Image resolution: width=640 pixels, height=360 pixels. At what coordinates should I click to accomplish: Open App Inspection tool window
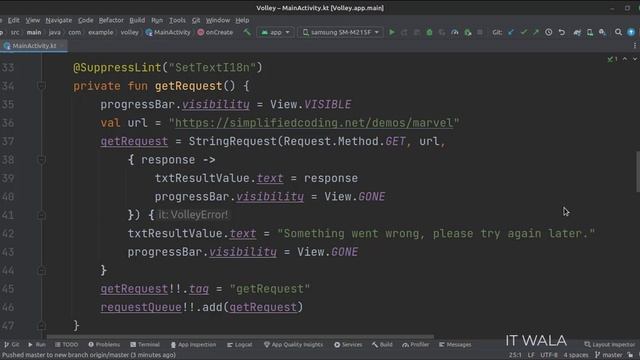tap(193, 345)
